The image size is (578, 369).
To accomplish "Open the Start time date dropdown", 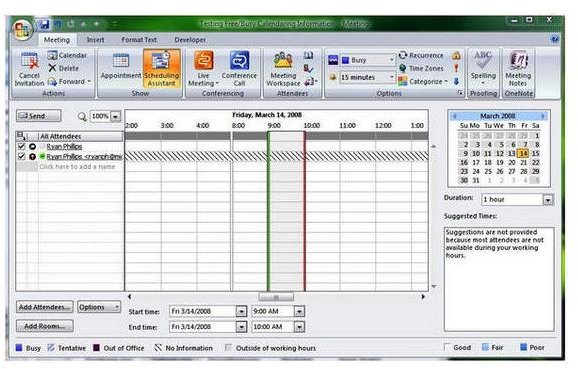I will click(241, 311).
